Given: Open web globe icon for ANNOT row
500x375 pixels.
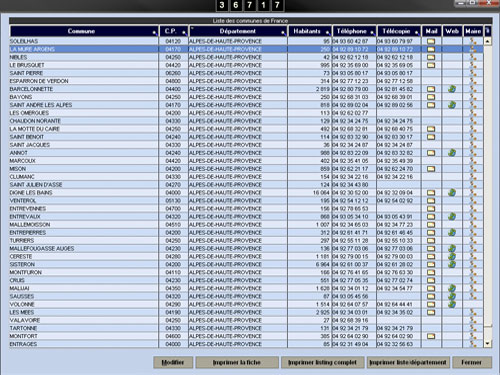Looking at the screenshot, I should coord(452,153).
